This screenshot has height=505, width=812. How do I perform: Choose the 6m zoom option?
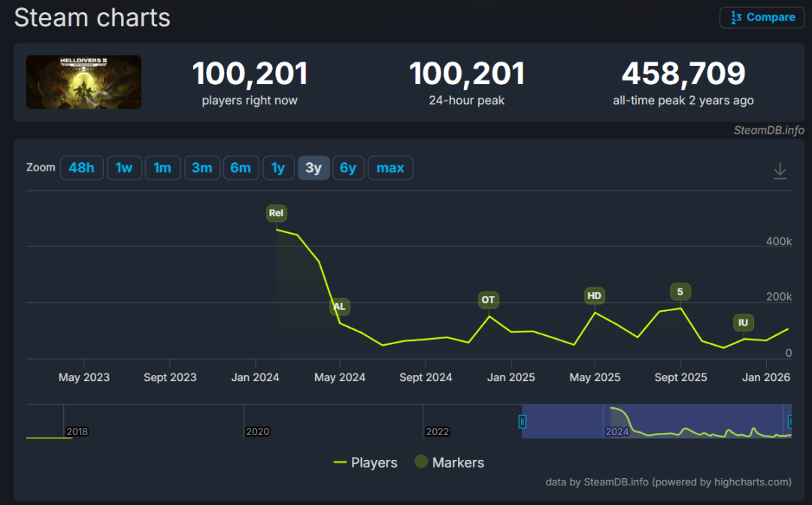point(241,168)
